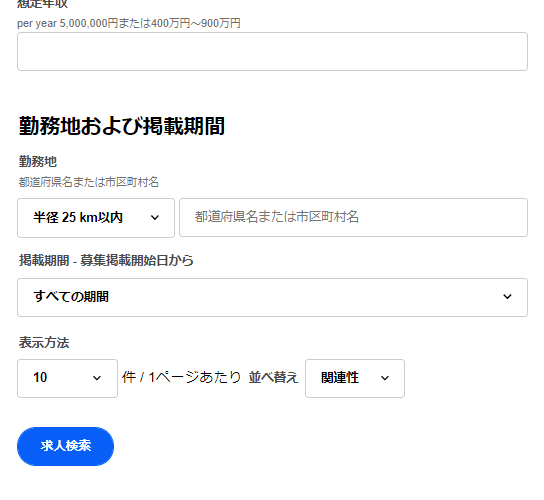This screenshot has height=500, width=544.
Task: Click the 表示方法 label
Action: 44,342
